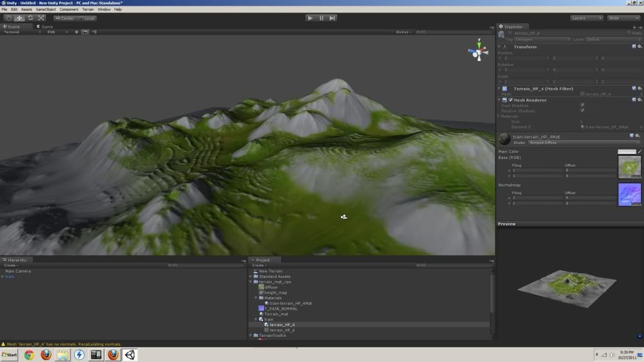
Task: Switch to the Game tab
Action: pyautogui.click(x=45, y=26)
